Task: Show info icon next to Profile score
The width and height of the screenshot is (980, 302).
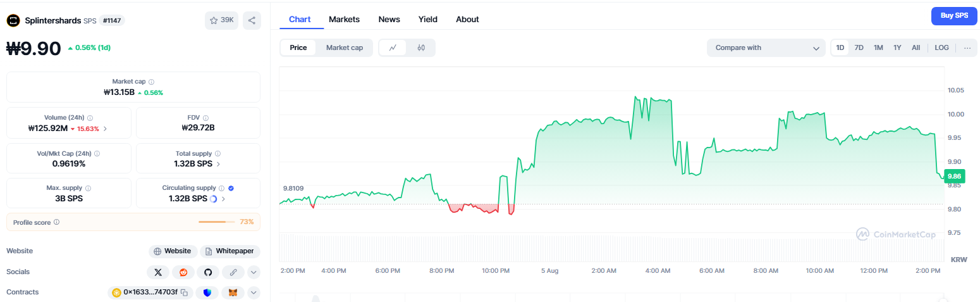Action: click(x=57, y=222)
